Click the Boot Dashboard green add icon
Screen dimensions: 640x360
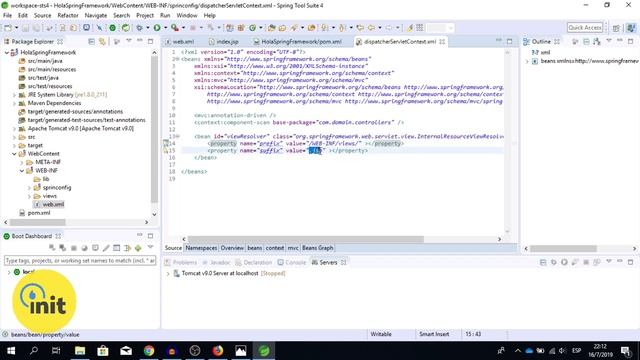click(138, 248)
